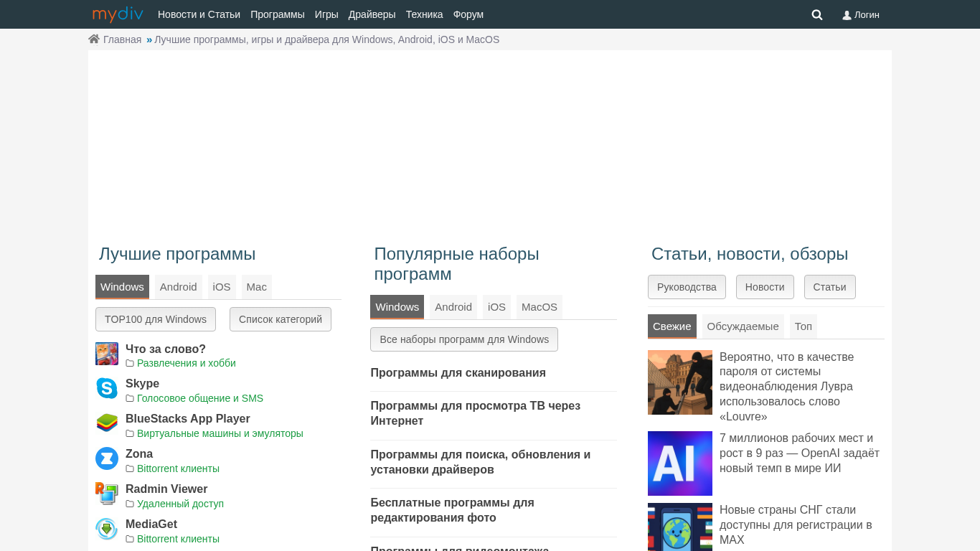Open the Radmin Viewer icon
Image resolution: width=980 pixels, height=551 pixels.
[107, 494]
